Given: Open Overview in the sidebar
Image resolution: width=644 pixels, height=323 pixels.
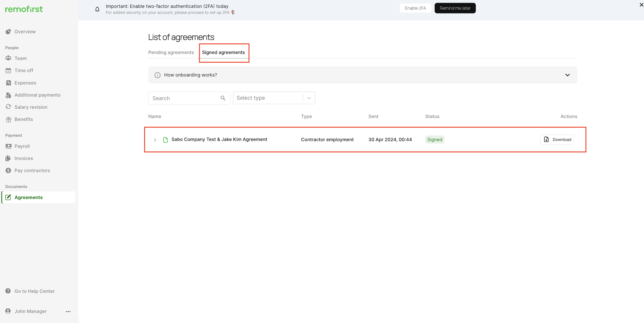Looking at the screenshot, I should [25, 32].
